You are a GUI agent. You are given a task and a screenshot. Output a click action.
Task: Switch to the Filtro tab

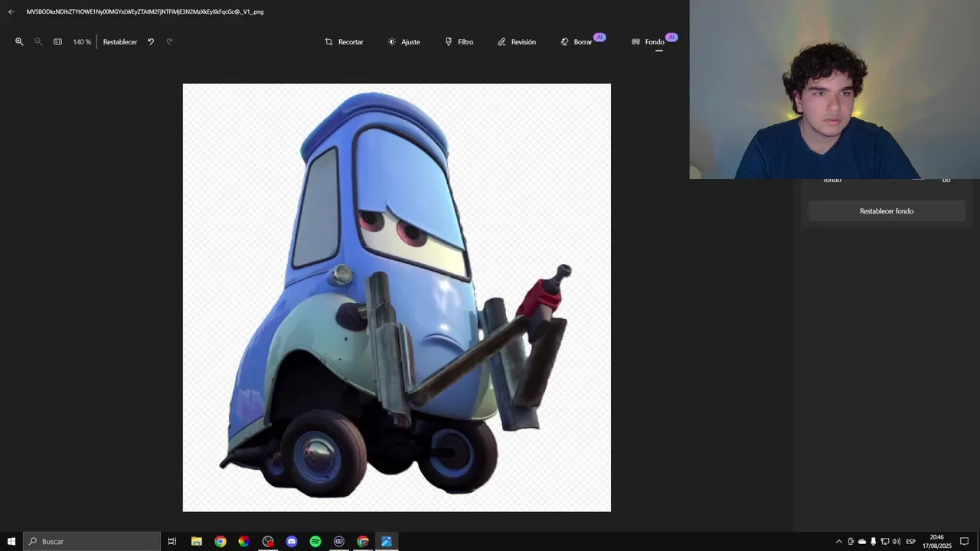pos(459,42)
